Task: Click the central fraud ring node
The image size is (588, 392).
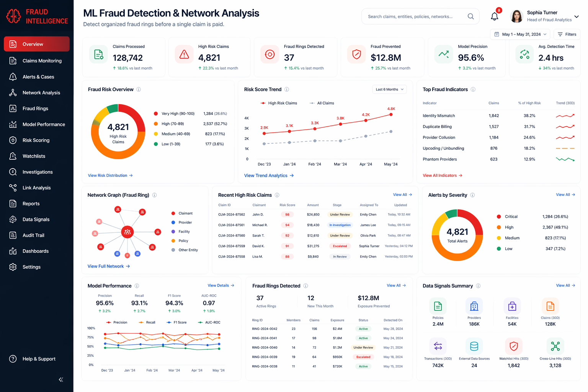Action: pyautogui.click(x=127, y=232)
